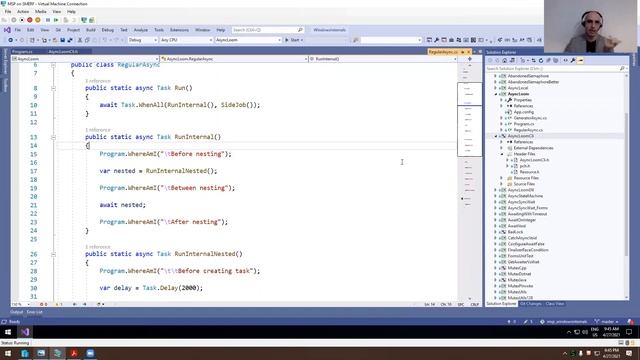Image resolution: width=640 pixels, height=360 pixels.
Task: Collapse the RunInternalNested() method outlining
Action: click(53, 254)
